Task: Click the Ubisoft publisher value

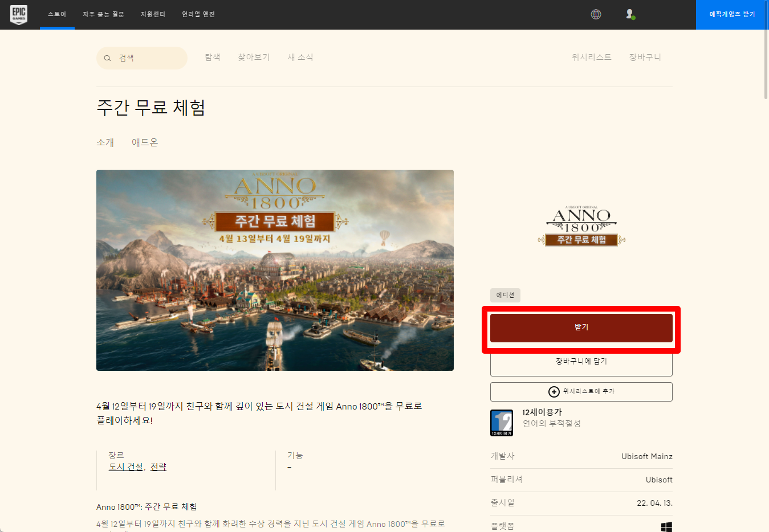Action: [659, 480]
